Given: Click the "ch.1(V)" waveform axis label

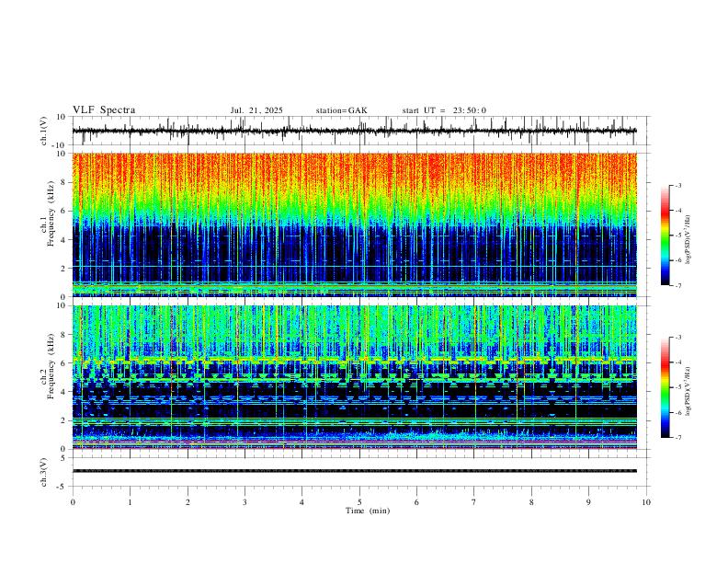Looking at the screenshot, I should click(x=44, y=131).
